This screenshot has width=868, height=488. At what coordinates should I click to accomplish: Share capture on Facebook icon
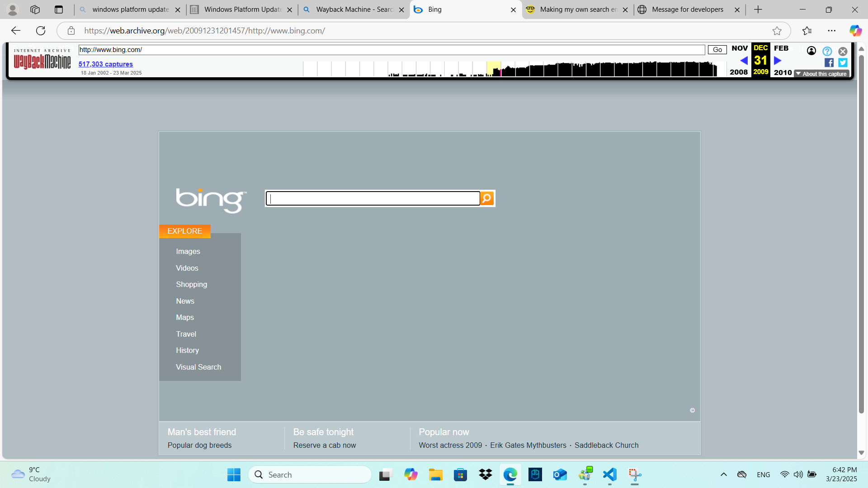click(x=829, y=63)
